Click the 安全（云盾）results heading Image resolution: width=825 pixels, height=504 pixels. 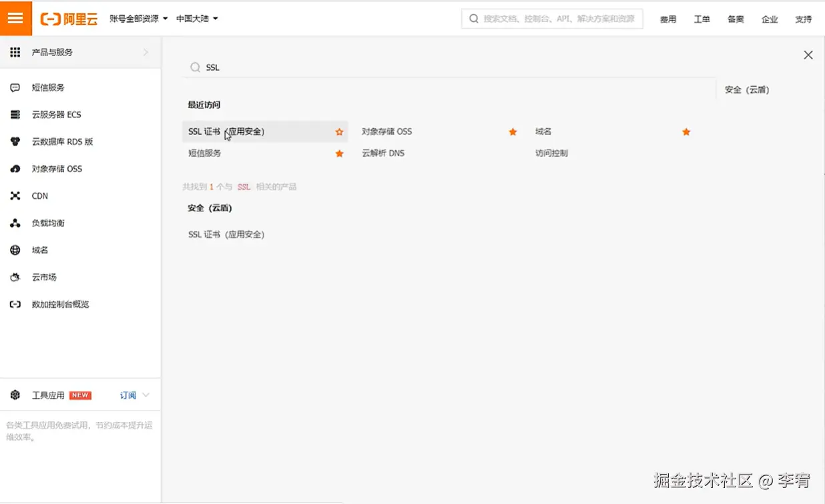210,208
